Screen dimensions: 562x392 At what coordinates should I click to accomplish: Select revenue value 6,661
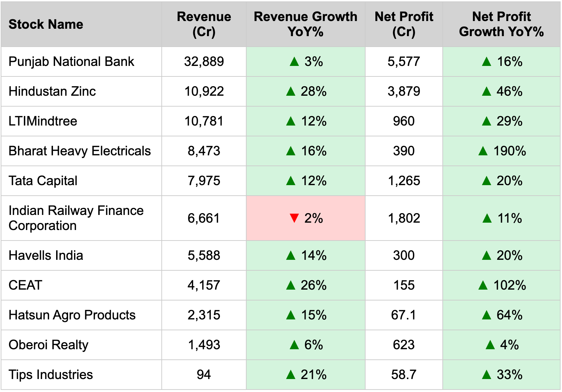(x=204, y=218)
